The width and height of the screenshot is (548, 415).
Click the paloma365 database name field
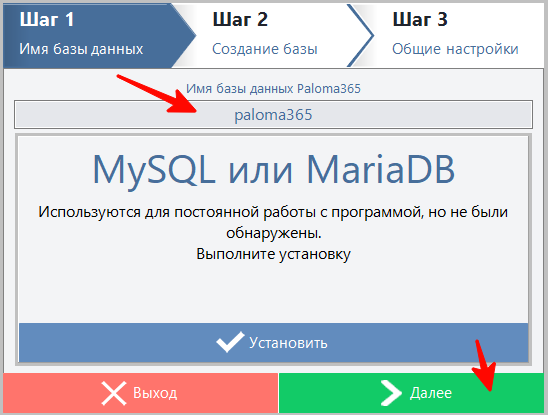click(273, 115)
